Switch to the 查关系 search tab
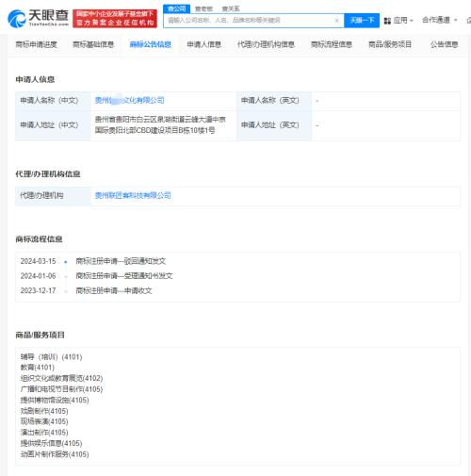 point(231,8)
